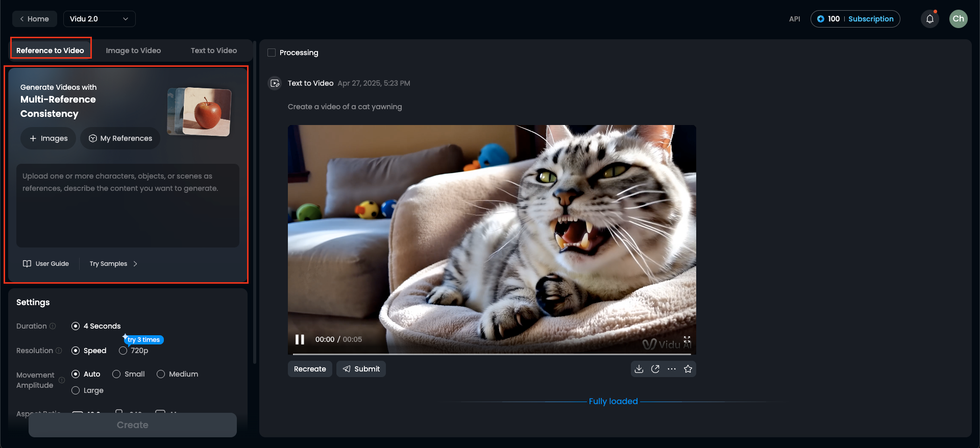Add reference Images
Screen dimensions: 980x448
click(x=48, y=138)
